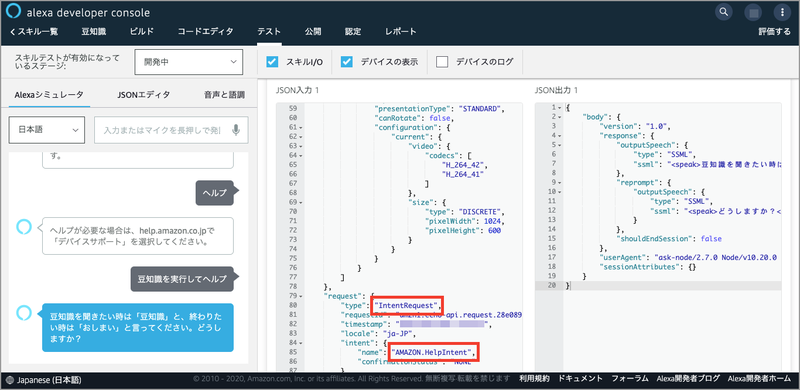The height and width of the screenshot is (390, 800).
Task: Go back to スキル一覧
Action: point(34,32)
